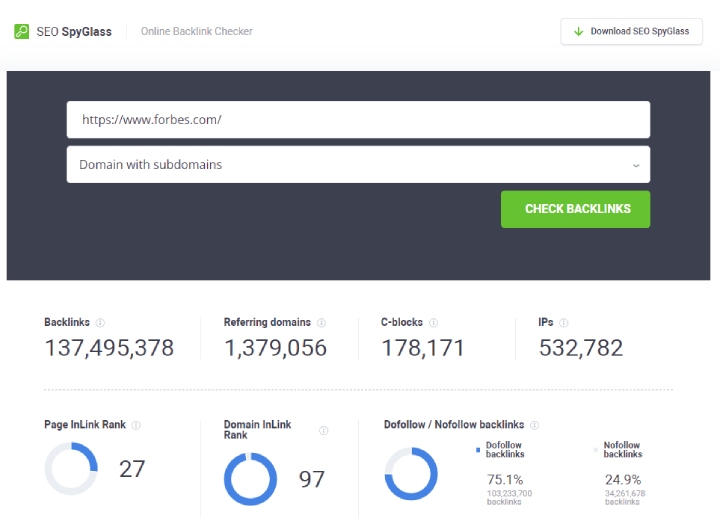Click the info icon next to Backlinks
720x521 pixels.
click(100, 323)
